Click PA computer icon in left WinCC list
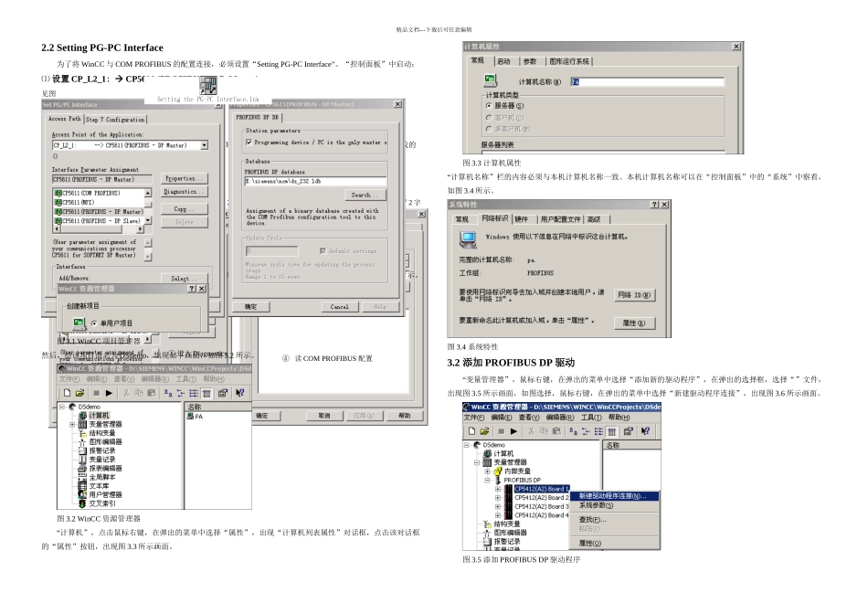The height and width of the screenshot is (614, 868). pyautogui.click(x=190, y=417)
